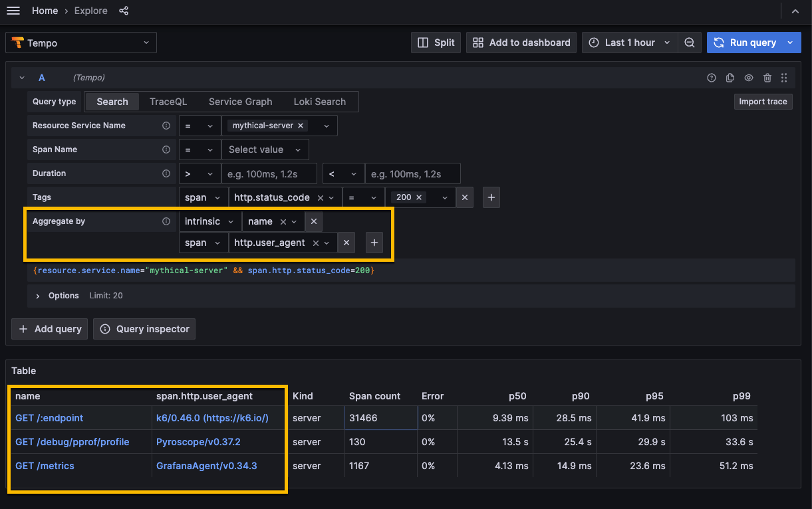Open the Span Name Select value dropdown
Viewport: 812px width, 509px height.
(x=265, y=149)
